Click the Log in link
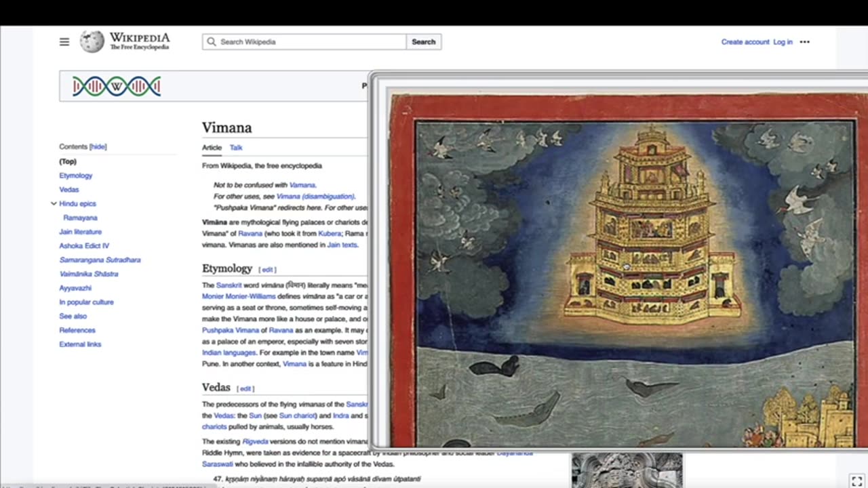 pyautogui.click(x=783, y=42)
